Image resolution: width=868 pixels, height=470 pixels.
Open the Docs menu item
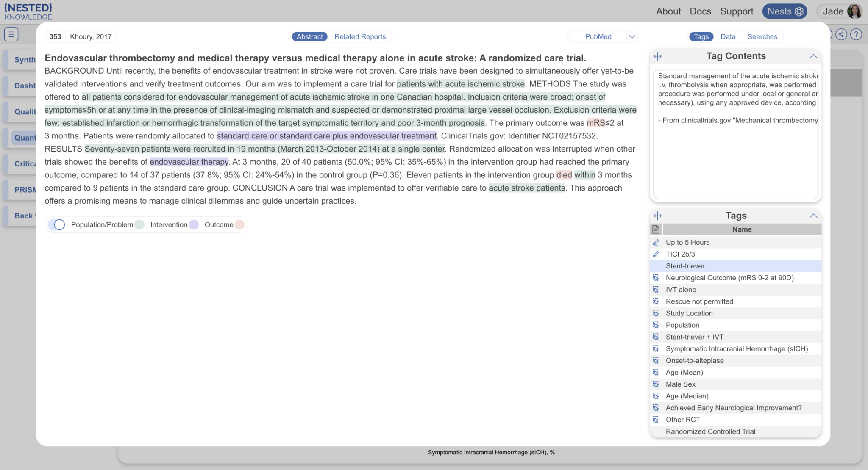(700, 11)
